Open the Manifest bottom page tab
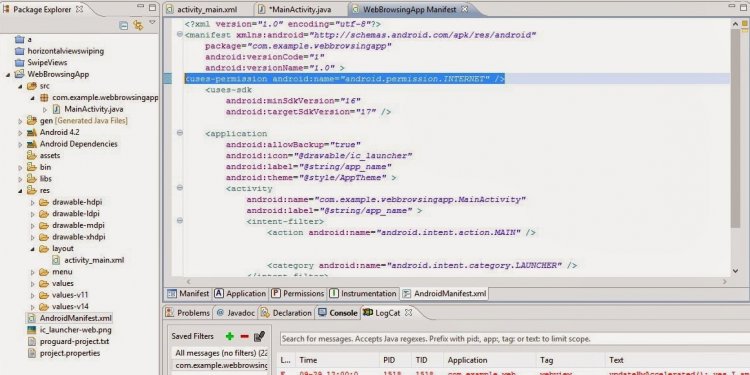Image resolution: width=750 pixels, height=375 pixels. click(x=188, y=294)
